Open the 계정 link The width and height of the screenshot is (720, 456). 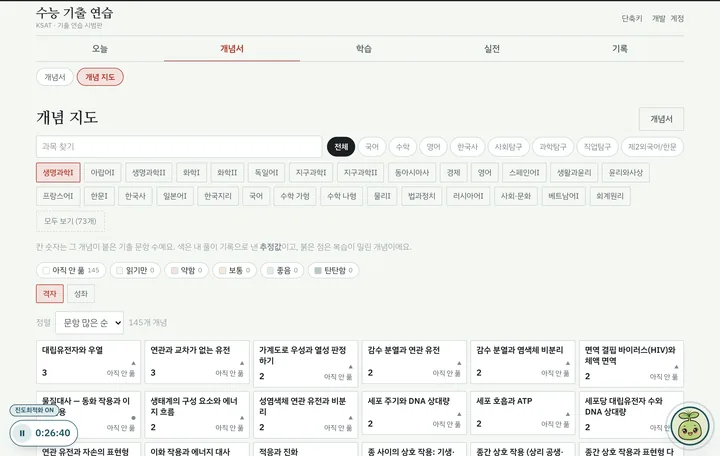[x=677, y=18]
